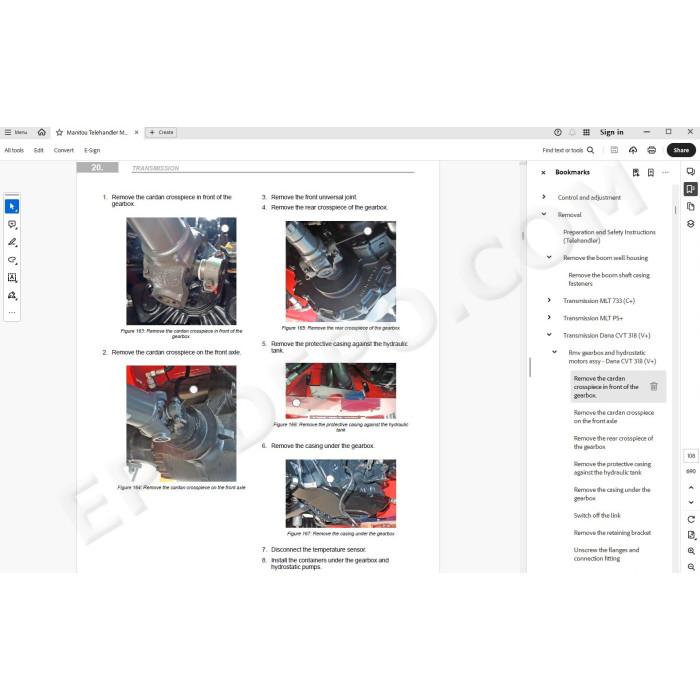
Task: Open the apps grid icon
Action: [587, 132]
